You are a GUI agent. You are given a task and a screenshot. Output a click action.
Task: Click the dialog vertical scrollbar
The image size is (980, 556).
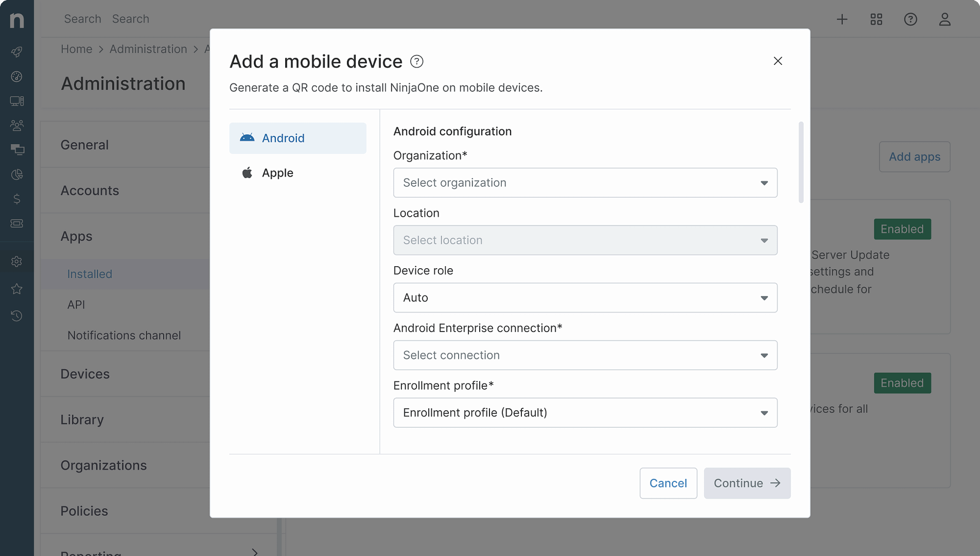(x=801, y=162)
